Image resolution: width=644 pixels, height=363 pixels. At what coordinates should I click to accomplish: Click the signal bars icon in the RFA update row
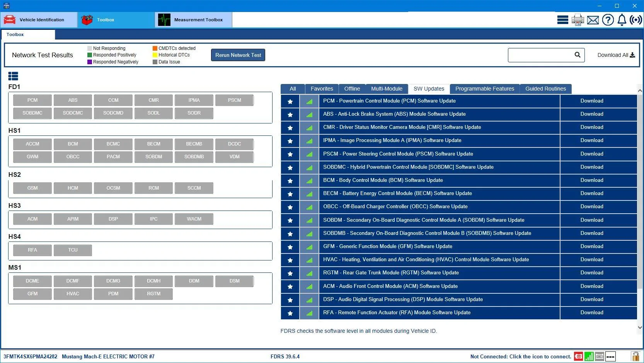pos(309,313)
